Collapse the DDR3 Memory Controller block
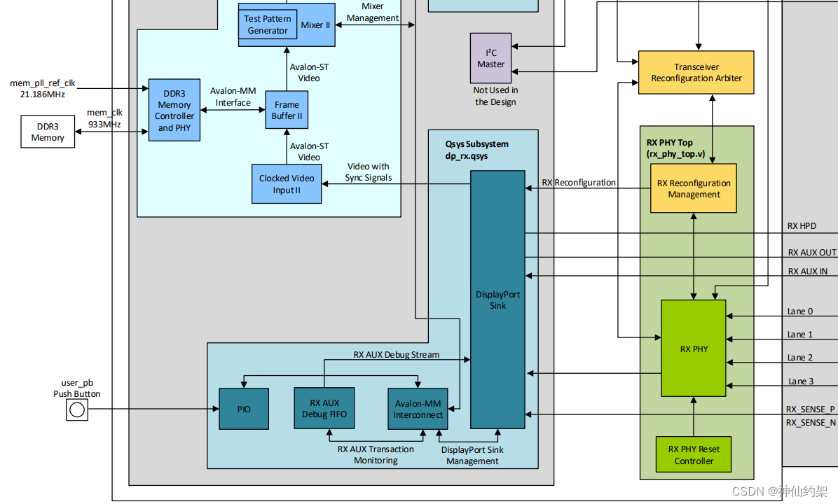838x504 pixels. [174, 110]
